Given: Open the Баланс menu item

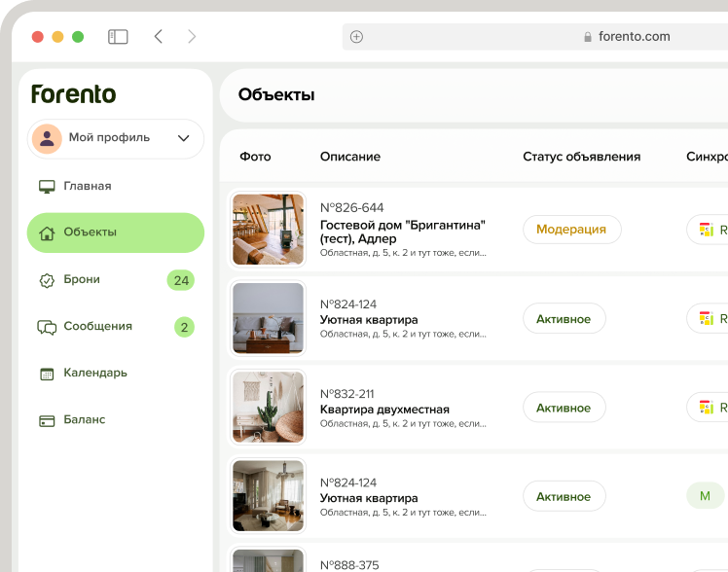Looking at the screenshot, I should [x=116, y=420].
